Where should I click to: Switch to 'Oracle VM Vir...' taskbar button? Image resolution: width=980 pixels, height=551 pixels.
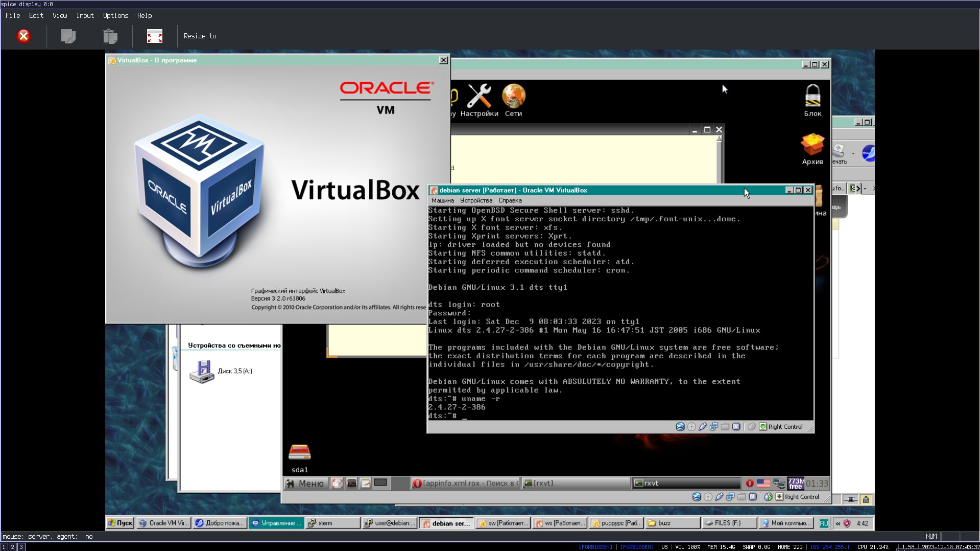coord(164,523)
